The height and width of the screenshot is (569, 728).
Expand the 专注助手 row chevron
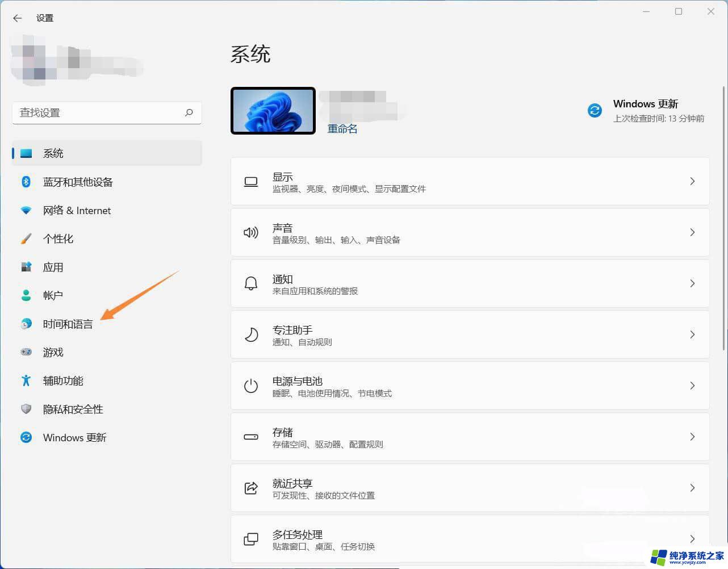[x=692, y=334]
